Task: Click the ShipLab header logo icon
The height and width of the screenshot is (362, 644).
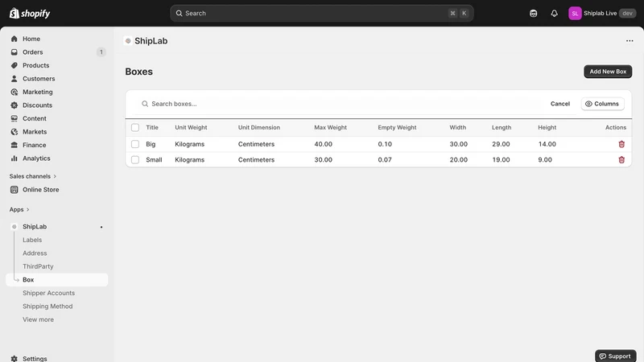Action: [x=128, y=41]
